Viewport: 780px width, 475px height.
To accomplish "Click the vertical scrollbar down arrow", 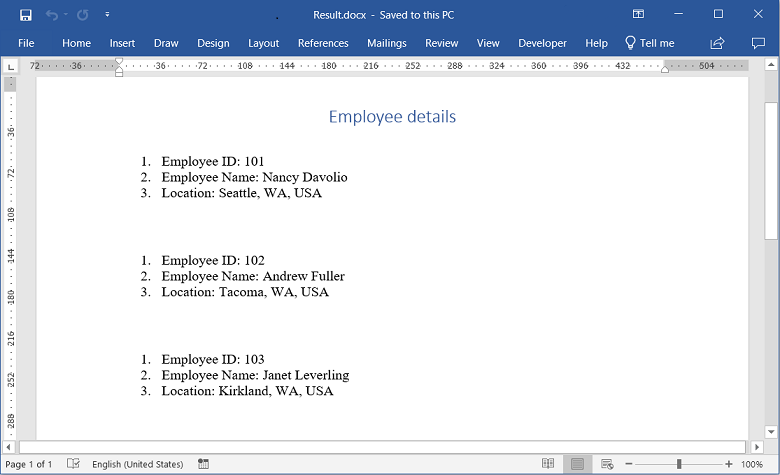I will [771, 432].
